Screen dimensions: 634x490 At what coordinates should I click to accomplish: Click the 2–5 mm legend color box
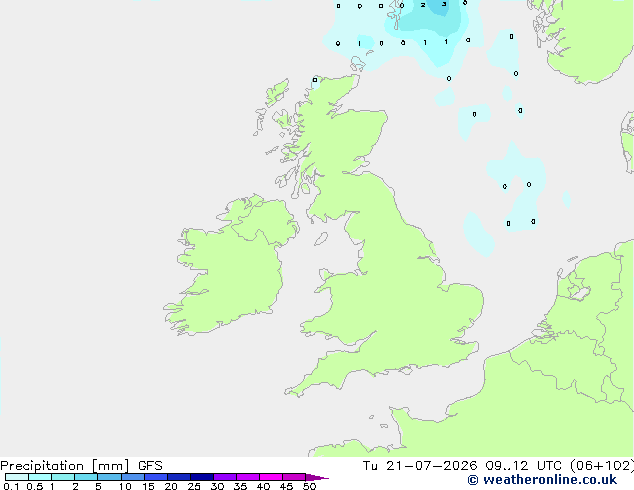86,477
